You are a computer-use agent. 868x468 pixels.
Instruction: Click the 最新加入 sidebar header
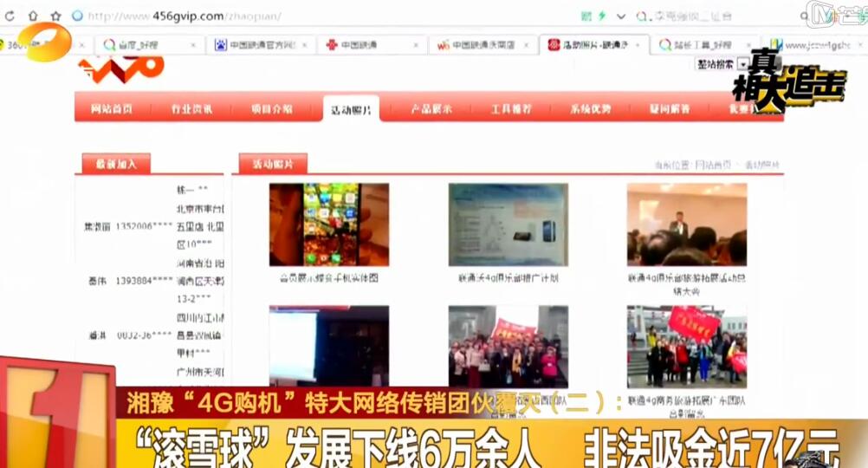(116, 164)
